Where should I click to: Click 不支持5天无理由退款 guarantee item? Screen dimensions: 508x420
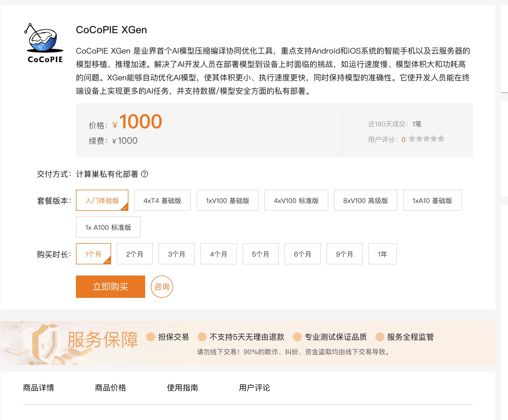click(241, 337)
